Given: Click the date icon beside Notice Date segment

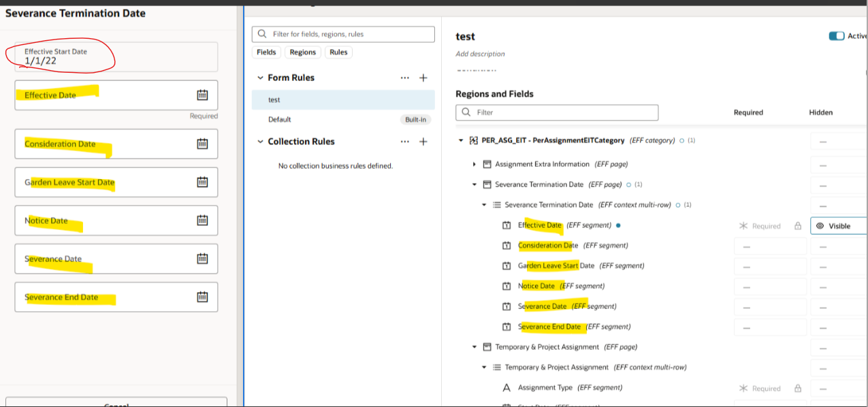Looking at the screenshot, I should point(507,286).
